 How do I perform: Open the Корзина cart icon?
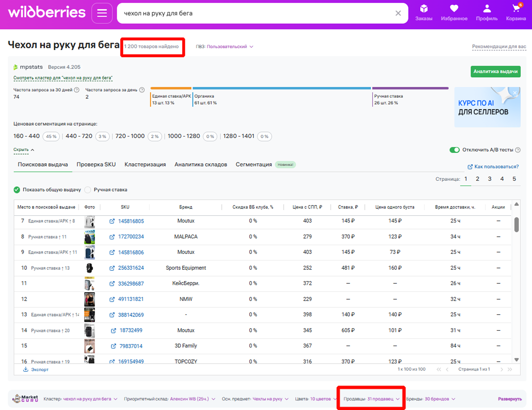pyautogui.click(x=515, y=9)
